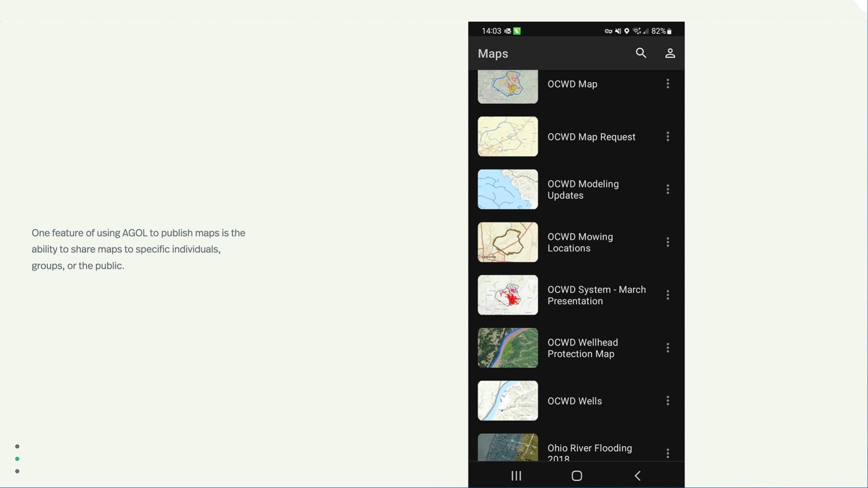This screenshot has width=868, height=488.
Task: Open the 'OCWD Wells' title text
Action: click(x=575, y=401)
